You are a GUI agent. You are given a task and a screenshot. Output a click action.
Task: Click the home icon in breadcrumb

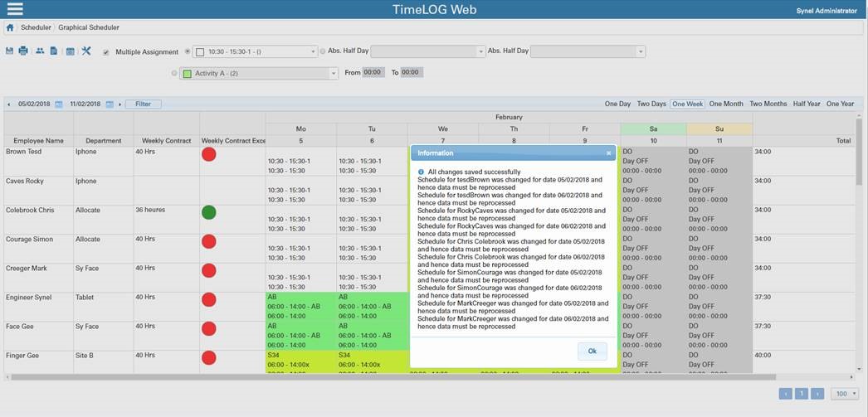click(x=10, y=27)
